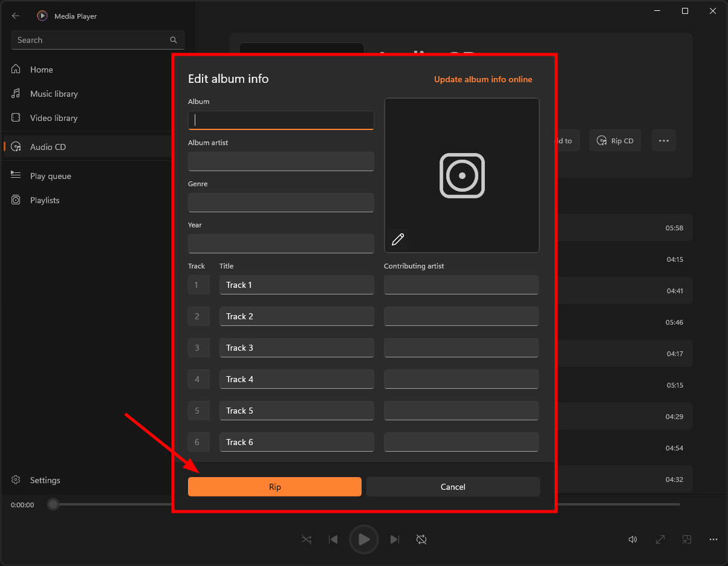Enable shuffle playback
728x566 pixels.
click(307, 539)
